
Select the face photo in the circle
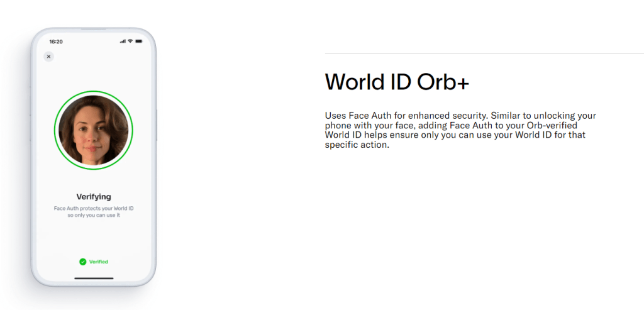(x=93, y=130)
